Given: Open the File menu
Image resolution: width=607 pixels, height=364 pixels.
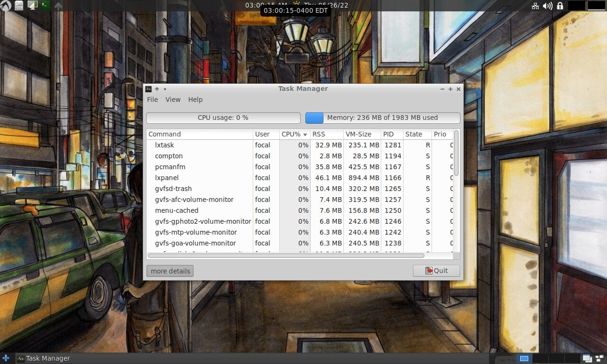Looking at the screenshot, I should tap(152, 100).
